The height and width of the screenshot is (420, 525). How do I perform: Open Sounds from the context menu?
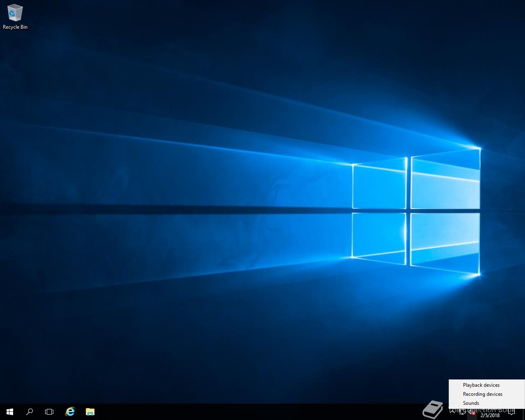[486, 403]
